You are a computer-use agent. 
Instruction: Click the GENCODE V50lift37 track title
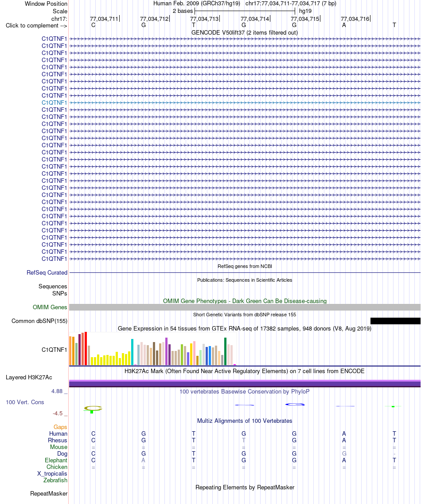coord(244,32)
